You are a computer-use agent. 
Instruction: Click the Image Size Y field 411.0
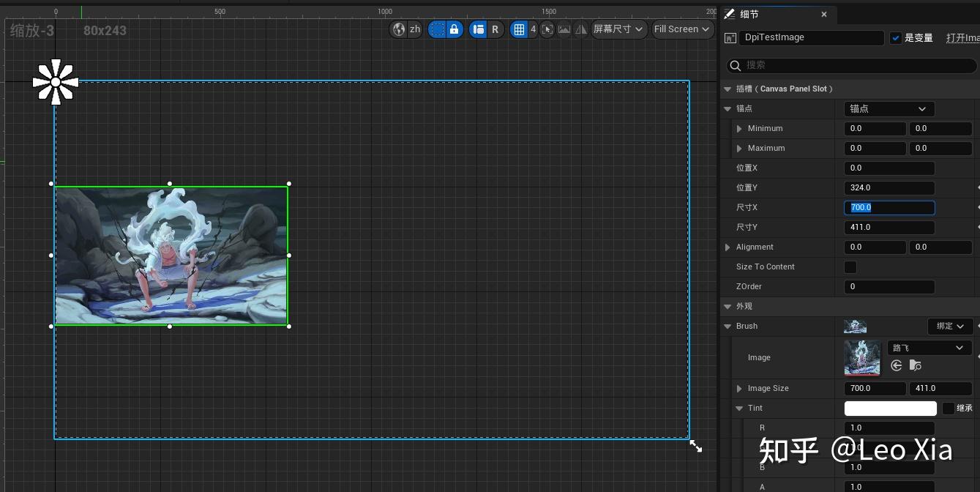pos(940,388)
